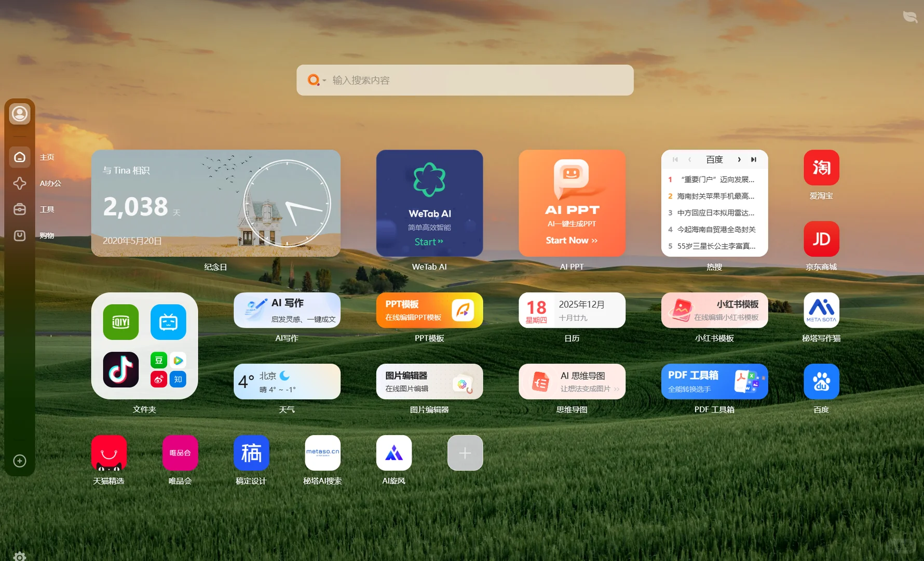Open hot search "重要门户" 迈向发展...
This screenshot has height=561, width=924.
(x=714, y=179)
